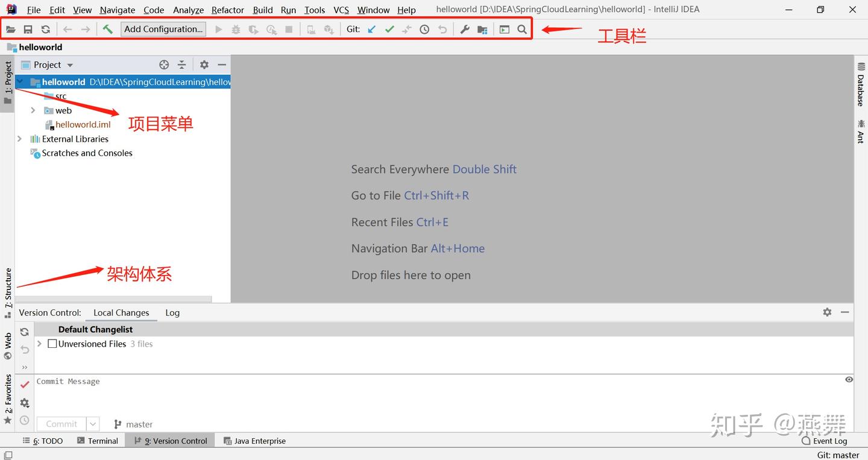
Task: Open the Refactor menu
Action: point(228,10)
